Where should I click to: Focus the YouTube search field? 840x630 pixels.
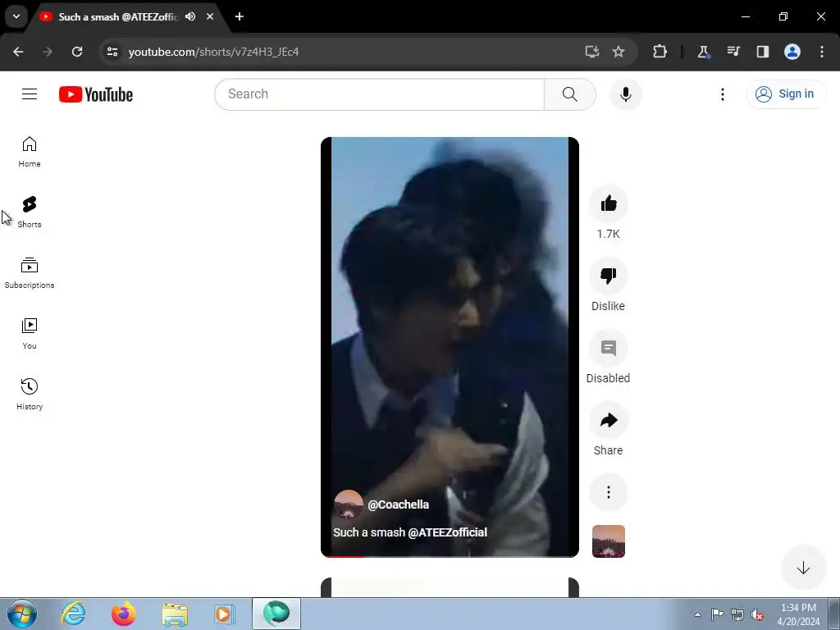[379, 94]
